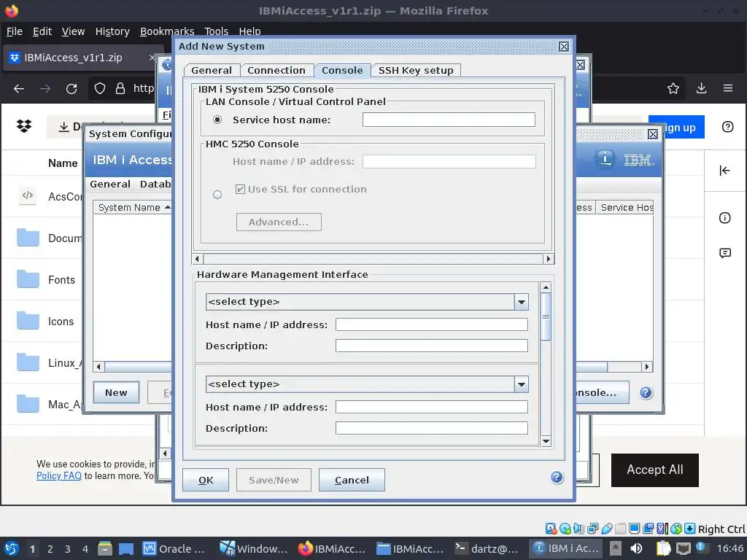Click New in System Configurations window
Image resolution: width=747 pixels, height=560 pixels.
coord(116,392)
